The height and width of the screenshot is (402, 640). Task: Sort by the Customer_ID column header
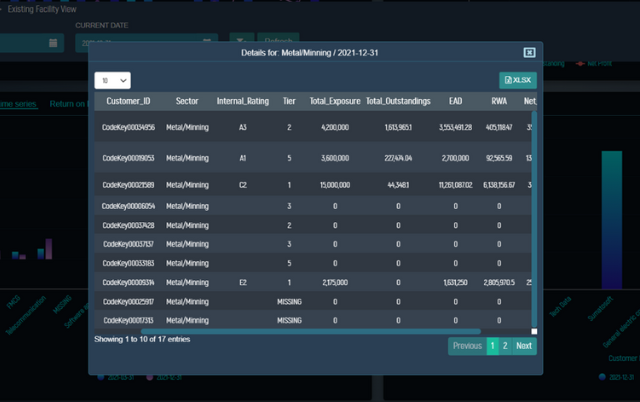click(x=127, y=101)
